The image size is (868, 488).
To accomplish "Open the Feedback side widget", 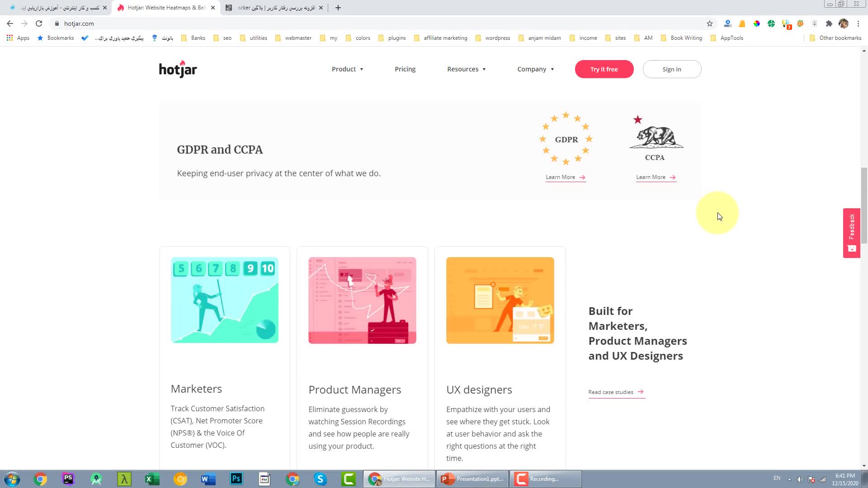I will (851, 233).
